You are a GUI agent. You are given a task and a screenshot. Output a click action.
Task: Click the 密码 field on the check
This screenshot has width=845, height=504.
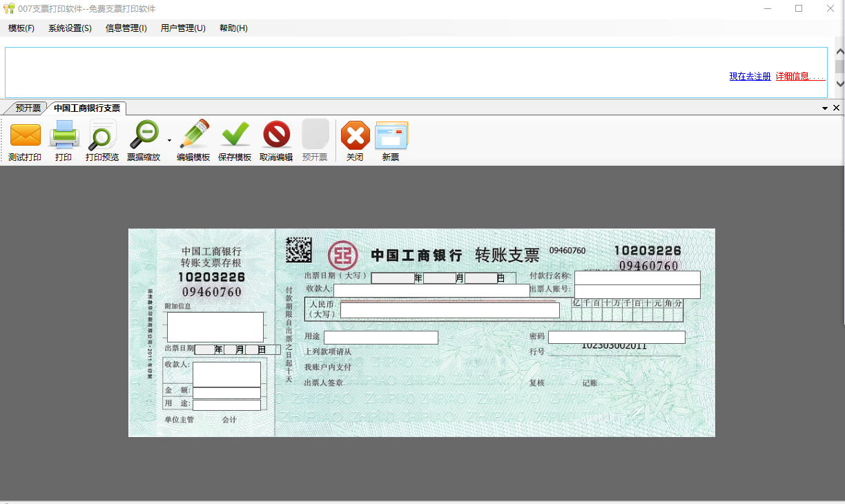point(616,337)
